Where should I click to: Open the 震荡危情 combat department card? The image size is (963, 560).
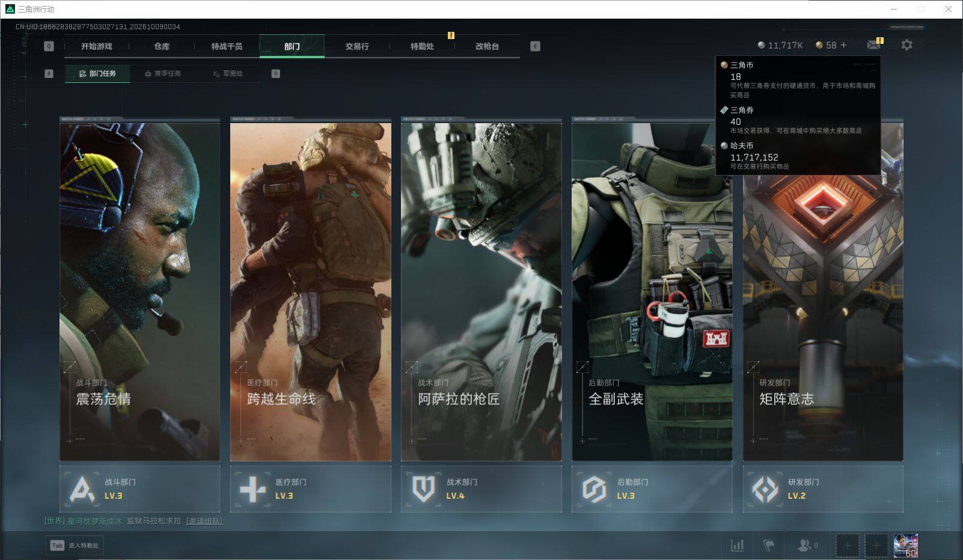[x=139, y=289]
